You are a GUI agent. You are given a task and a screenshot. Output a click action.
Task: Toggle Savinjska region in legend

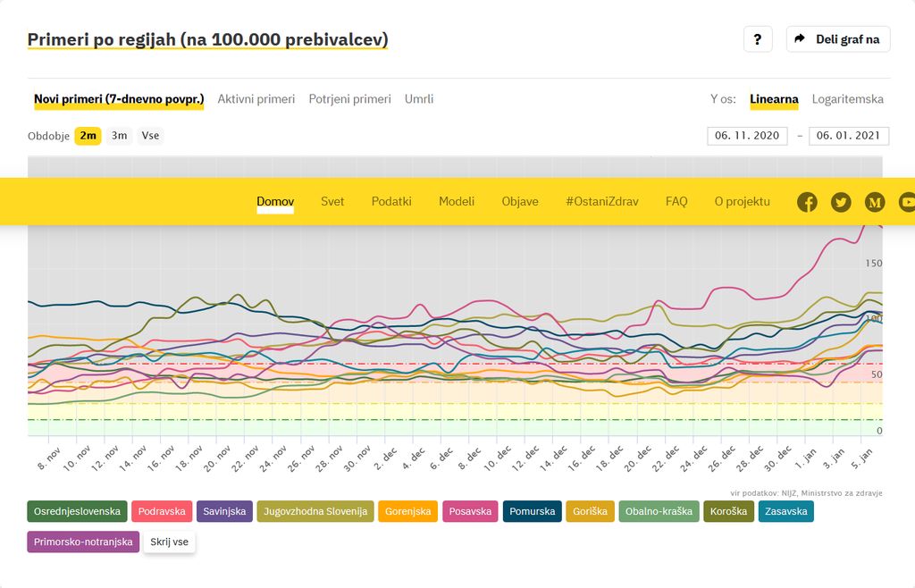(224, 511)
